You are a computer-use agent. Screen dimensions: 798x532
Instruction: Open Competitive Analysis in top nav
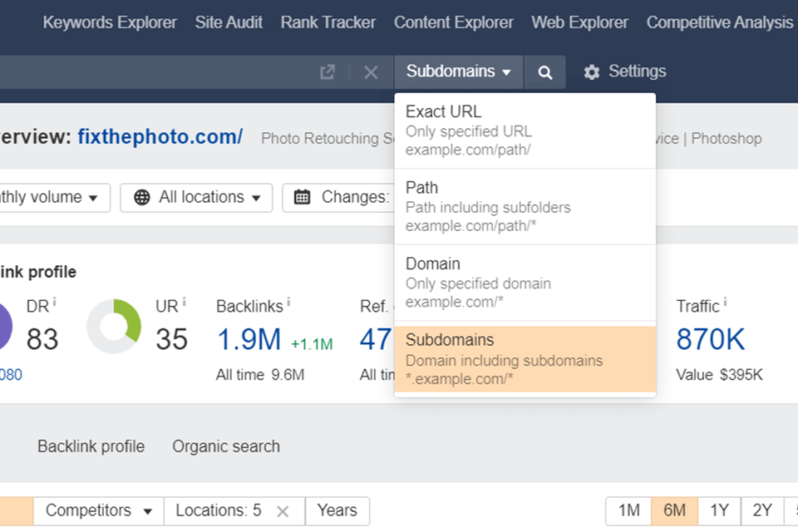coord(720,22)
